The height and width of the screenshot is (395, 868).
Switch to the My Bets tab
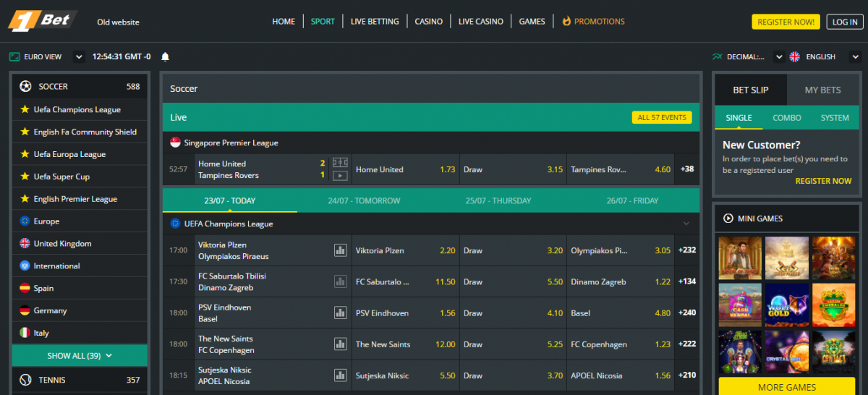click(x=822, y=90)
